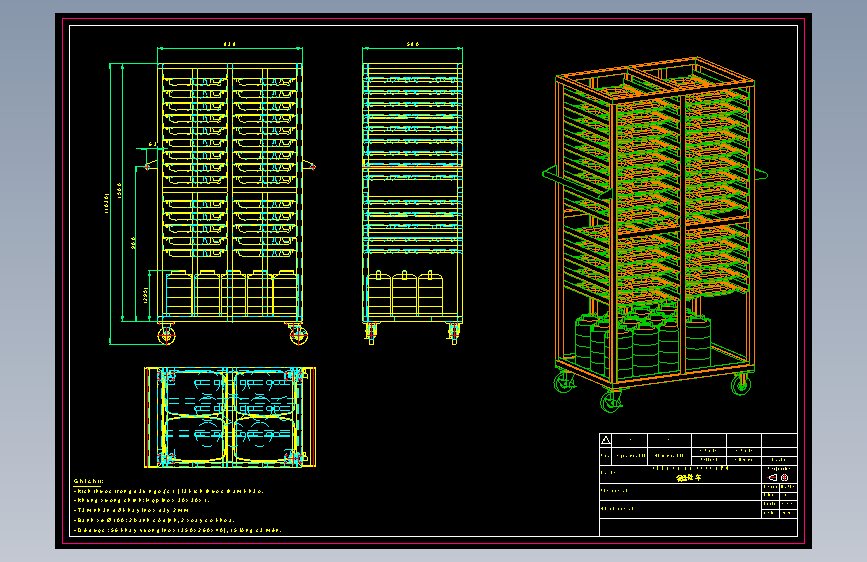Select the revision triangle symbol in title block

pos(605,440)
